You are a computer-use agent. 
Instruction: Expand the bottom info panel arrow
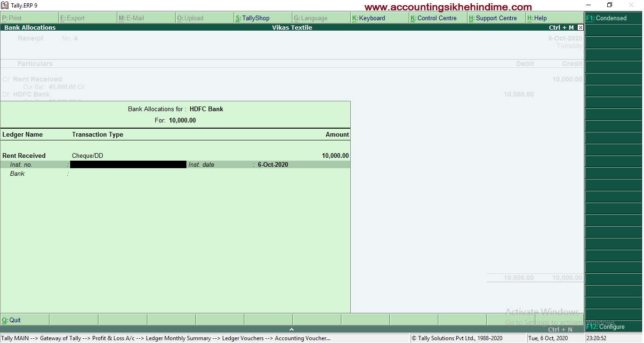click(x=292, y=329)
